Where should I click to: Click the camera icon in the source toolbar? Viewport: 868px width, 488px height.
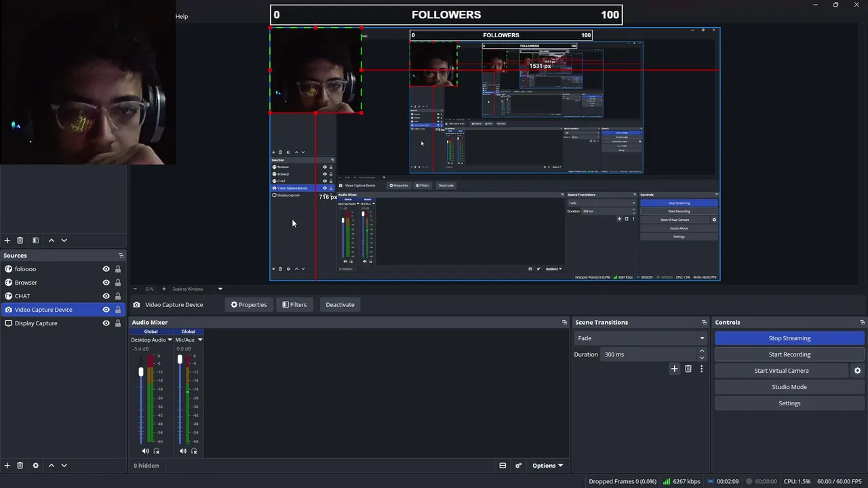(x=137, y=305)
